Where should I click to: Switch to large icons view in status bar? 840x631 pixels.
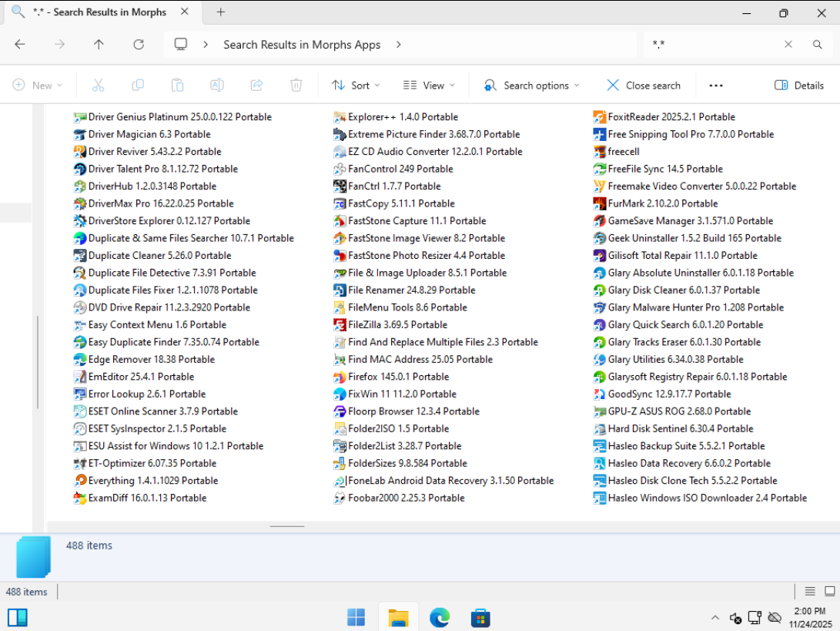click(x=829, y=591)
